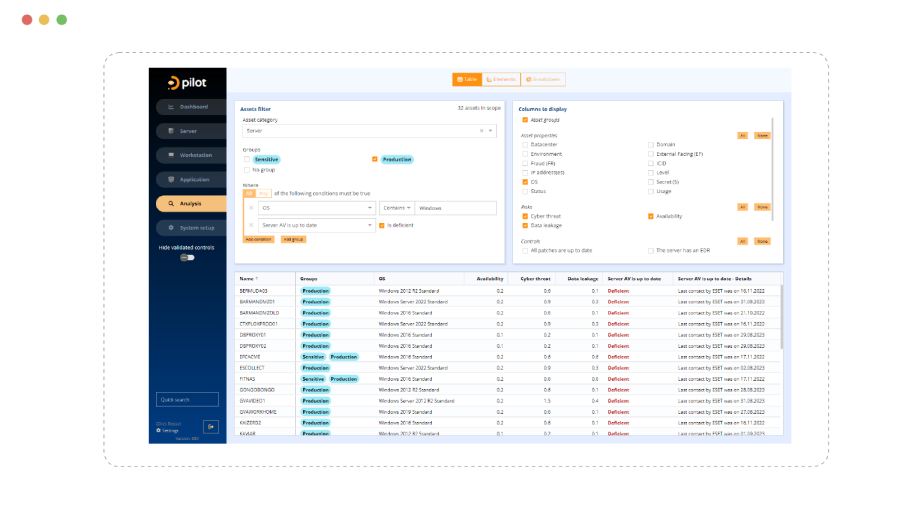Image resolution: width=900 pixels, height=512 pixels.
Task: Open the Contains operator dropdown
Action: point(396,208)
